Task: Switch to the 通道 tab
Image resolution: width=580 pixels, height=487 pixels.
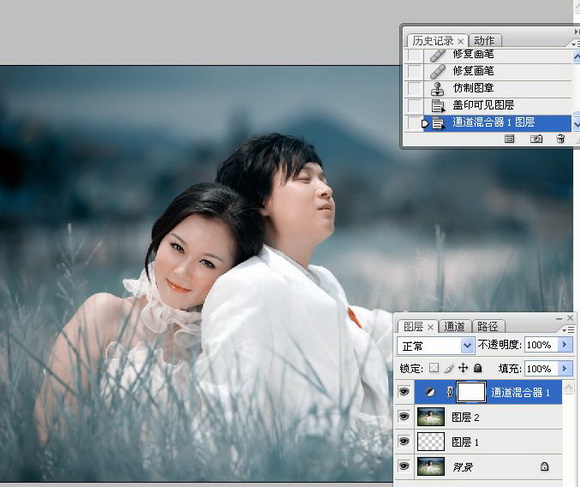Action: coord(454,327)
